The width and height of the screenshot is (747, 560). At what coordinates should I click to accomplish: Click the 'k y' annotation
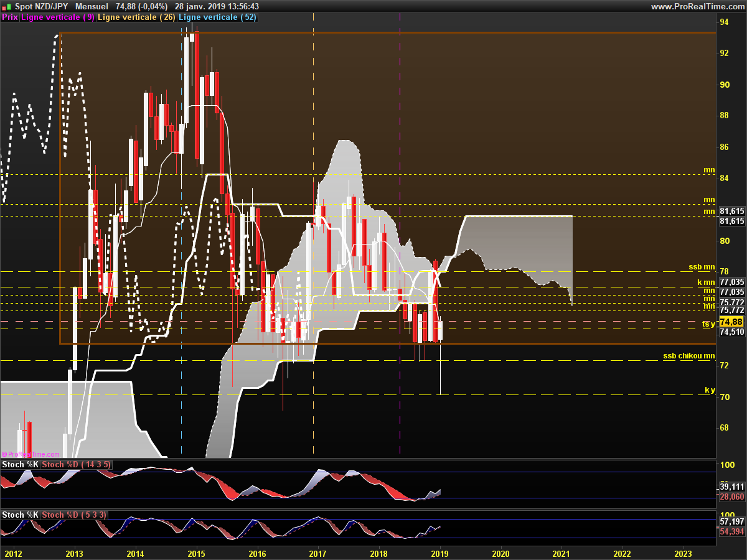click(710, 390)
